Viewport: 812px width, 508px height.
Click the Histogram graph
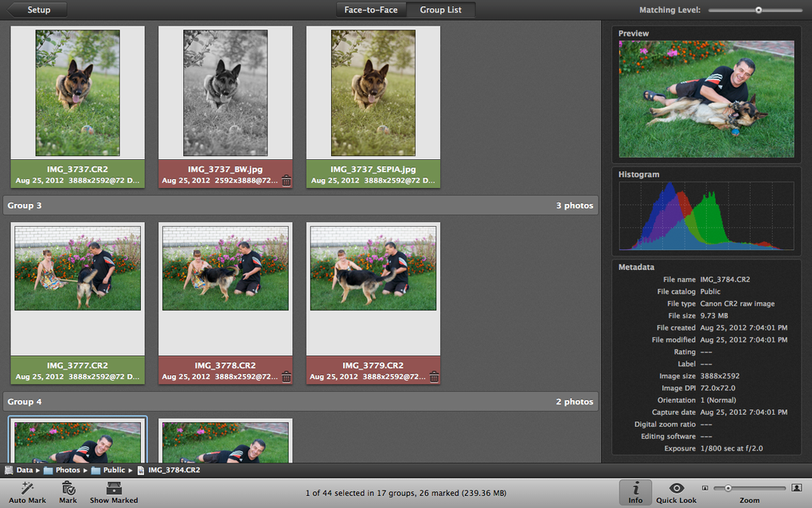(706, 216)
